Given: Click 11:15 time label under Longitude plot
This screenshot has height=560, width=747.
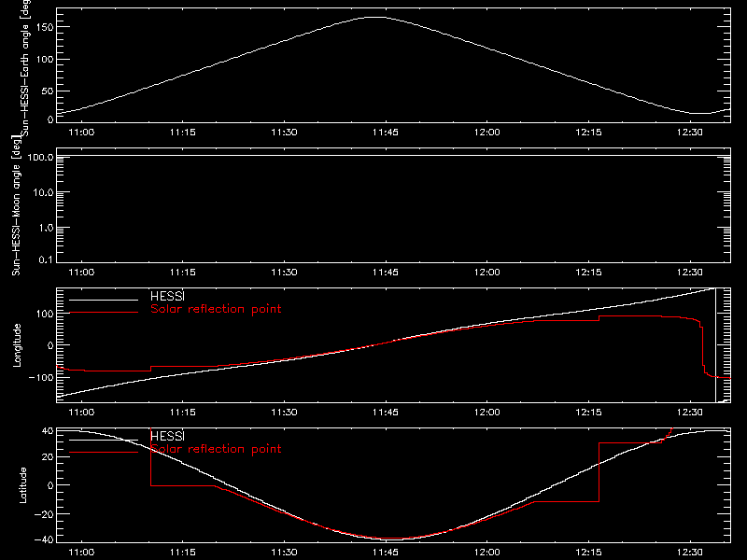Looking at the screenshot, I should tap(182, 413).
